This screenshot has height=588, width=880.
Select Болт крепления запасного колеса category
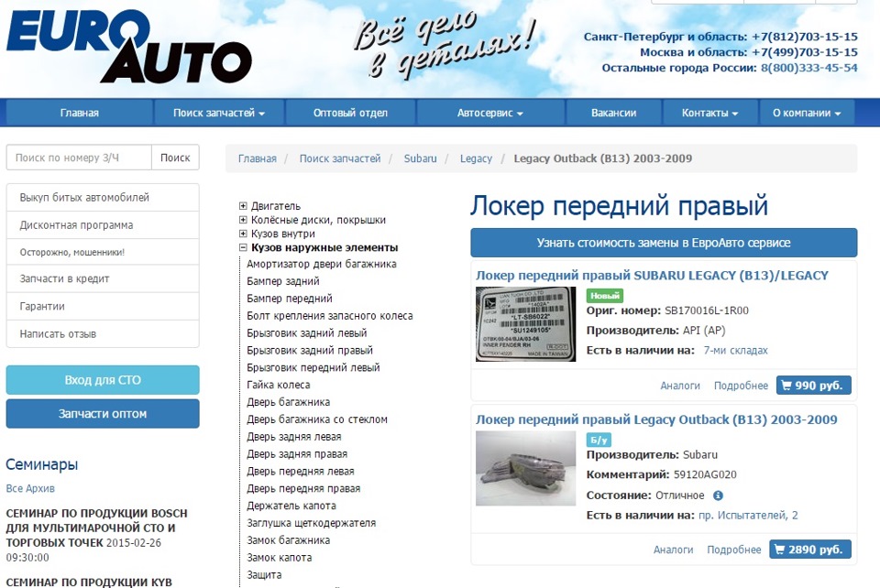330,316
